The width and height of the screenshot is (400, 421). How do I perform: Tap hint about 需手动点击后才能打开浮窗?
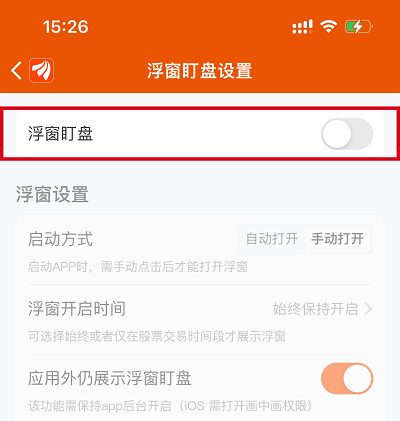138,267
